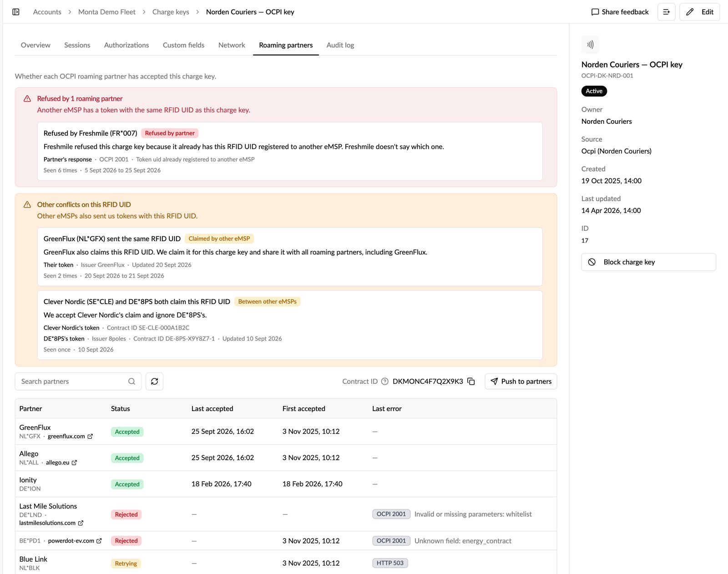Go to Accounts breadcrumb
This screenshot has height=574, width=728.
(x=47, y=12)
